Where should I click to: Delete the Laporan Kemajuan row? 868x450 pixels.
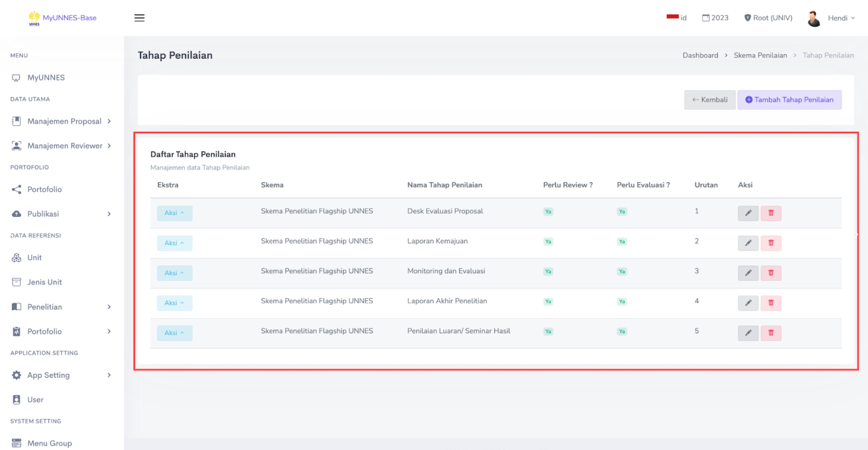771,243
